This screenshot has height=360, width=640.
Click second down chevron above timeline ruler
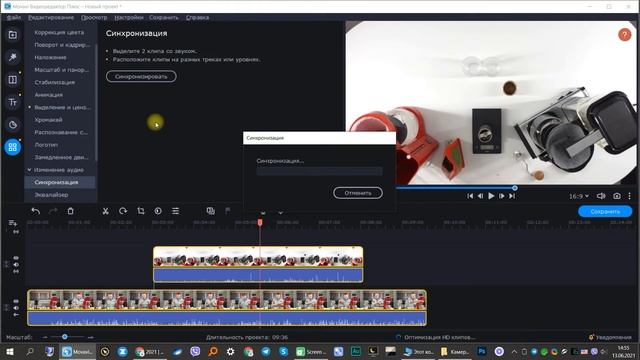click(280, 213)
